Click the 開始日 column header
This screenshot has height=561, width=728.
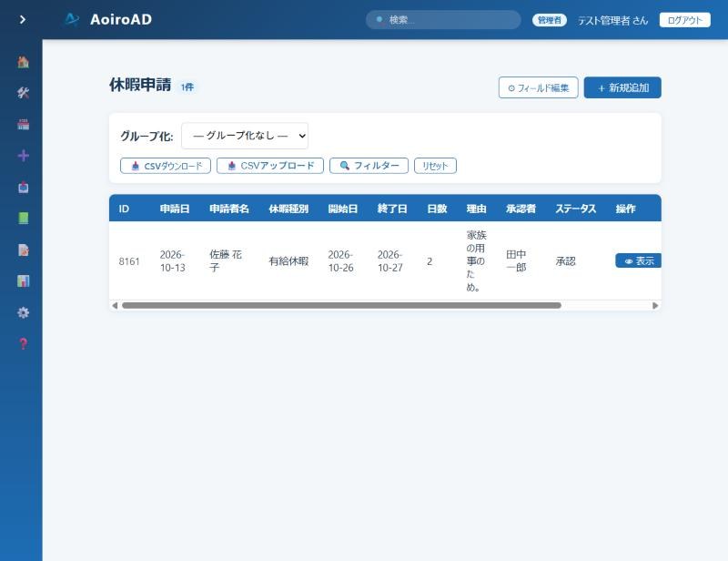343,209
